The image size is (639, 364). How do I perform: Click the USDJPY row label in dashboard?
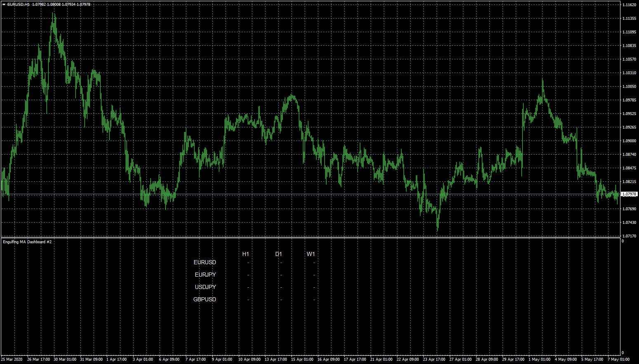(205, 287)
